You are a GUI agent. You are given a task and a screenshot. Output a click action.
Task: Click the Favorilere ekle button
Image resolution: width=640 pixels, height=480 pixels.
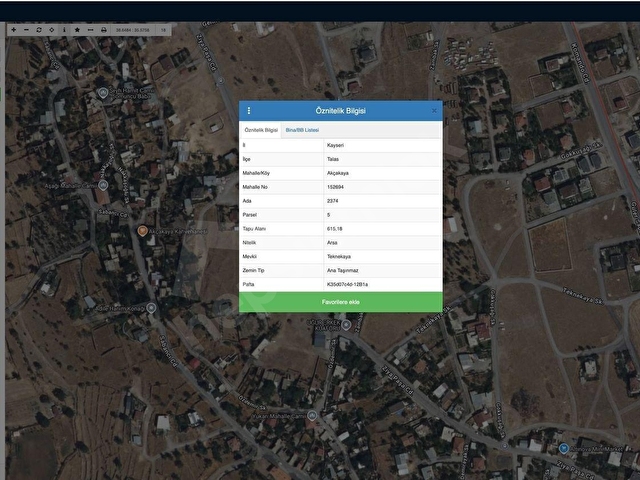(340, 302)
